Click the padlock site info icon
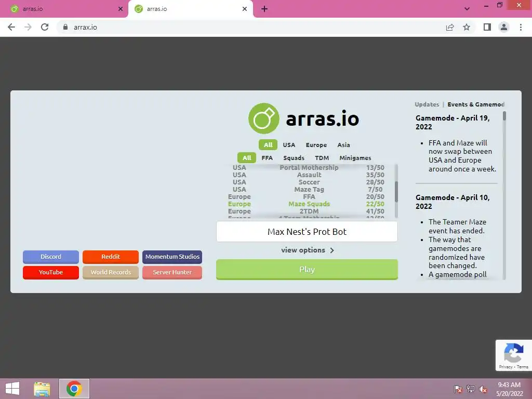 tap(65, 27)
